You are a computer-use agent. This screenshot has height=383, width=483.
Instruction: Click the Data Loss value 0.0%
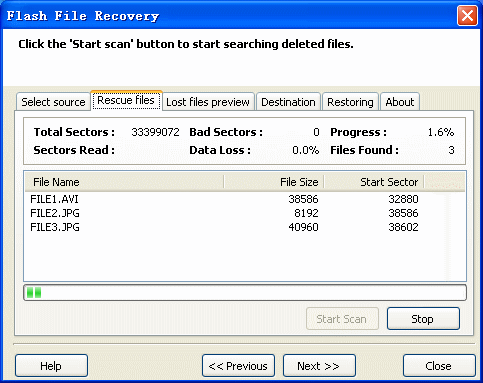(306, 150)
